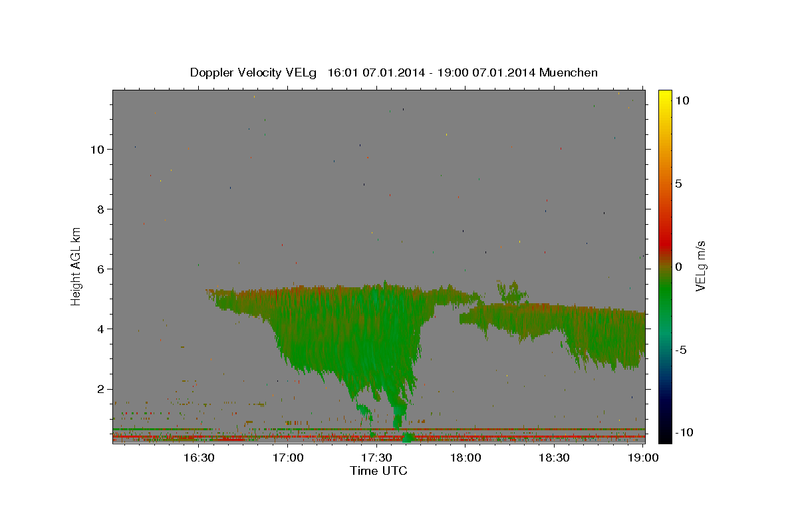Click the colorbar value 5 label
The width and height of the screenshot is (798, 532).
click(679, 184)
